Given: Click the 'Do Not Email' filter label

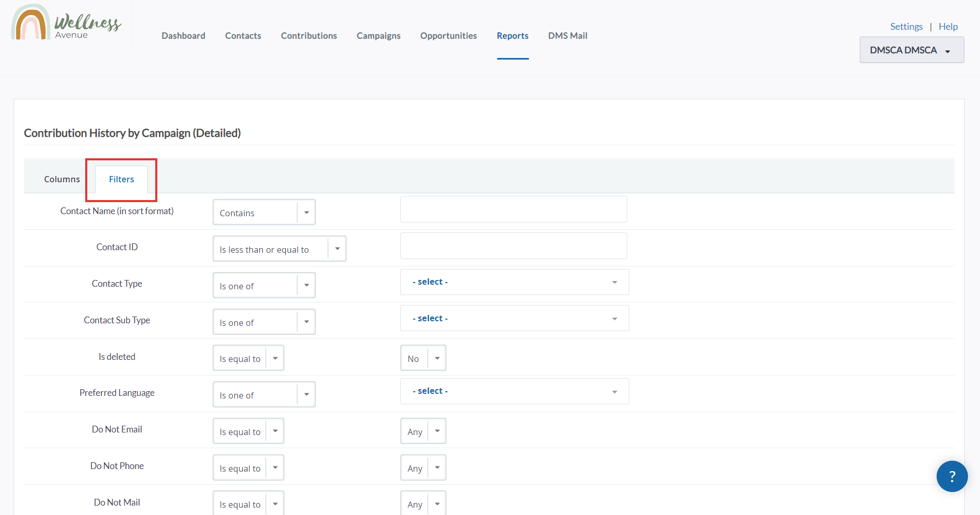Looking at the screenshot, I should click(117, 429).
